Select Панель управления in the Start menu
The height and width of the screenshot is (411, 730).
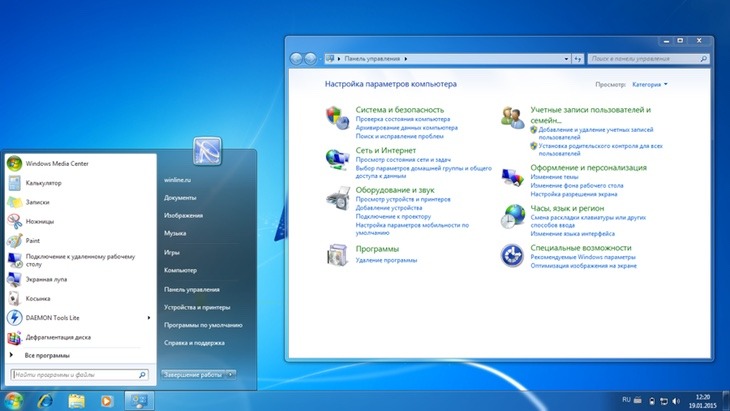pos(191,289)
